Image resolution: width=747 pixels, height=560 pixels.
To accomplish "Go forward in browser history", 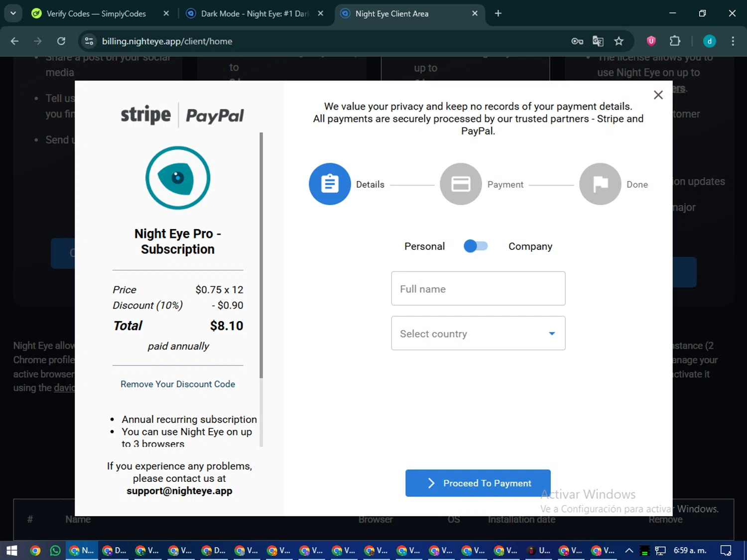I will click(38, 41).
